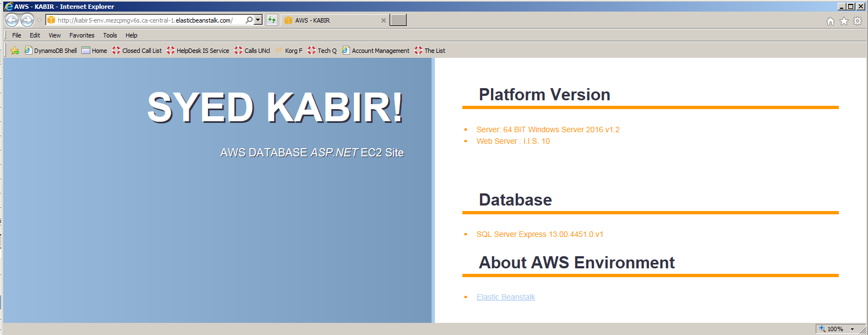The height and width of the screenshot is (335, 868).
Task: Click the SYED KABIR! heading
Action: pos(275,107)
